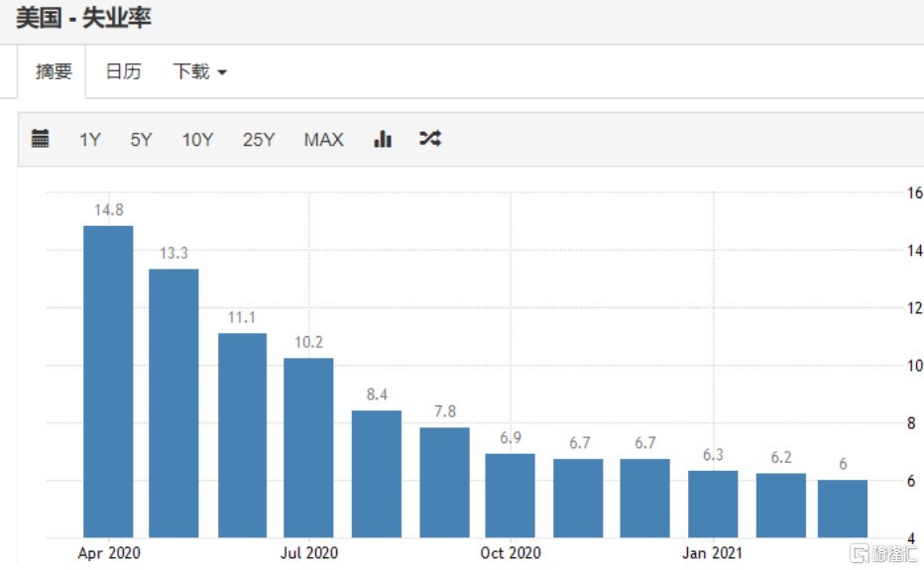
Task: Select the last bar labeled 6
Action: [x=842, y=509]
